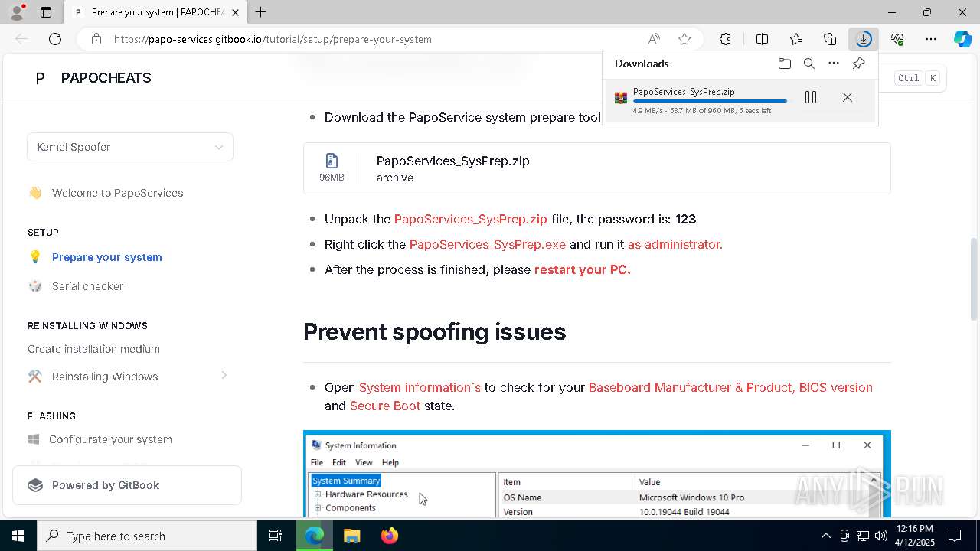
Task: Close the Prepare your system tab
Action: coord(236,12)
